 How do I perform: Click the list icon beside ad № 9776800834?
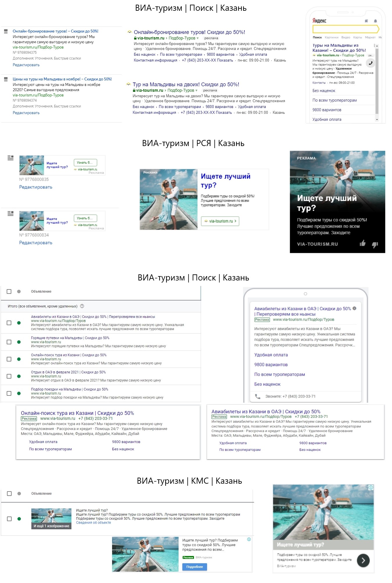tap(10, 214)
